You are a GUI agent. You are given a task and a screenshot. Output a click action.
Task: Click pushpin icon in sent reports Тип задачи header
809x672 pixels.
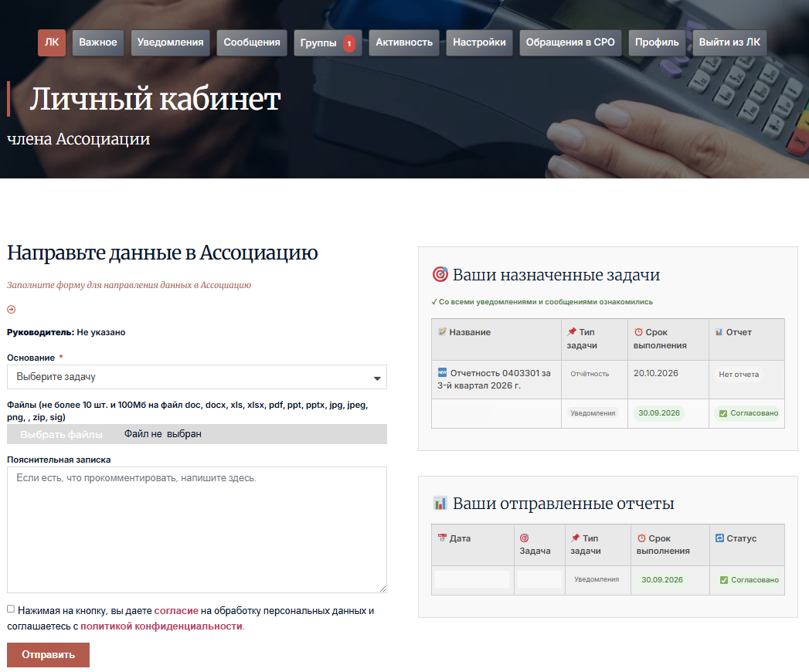click(x=576, y=538)
